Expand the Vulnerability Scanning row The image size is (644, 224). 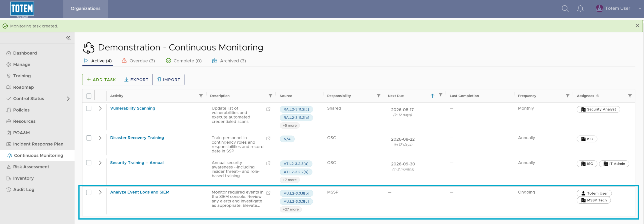point(100,108)
